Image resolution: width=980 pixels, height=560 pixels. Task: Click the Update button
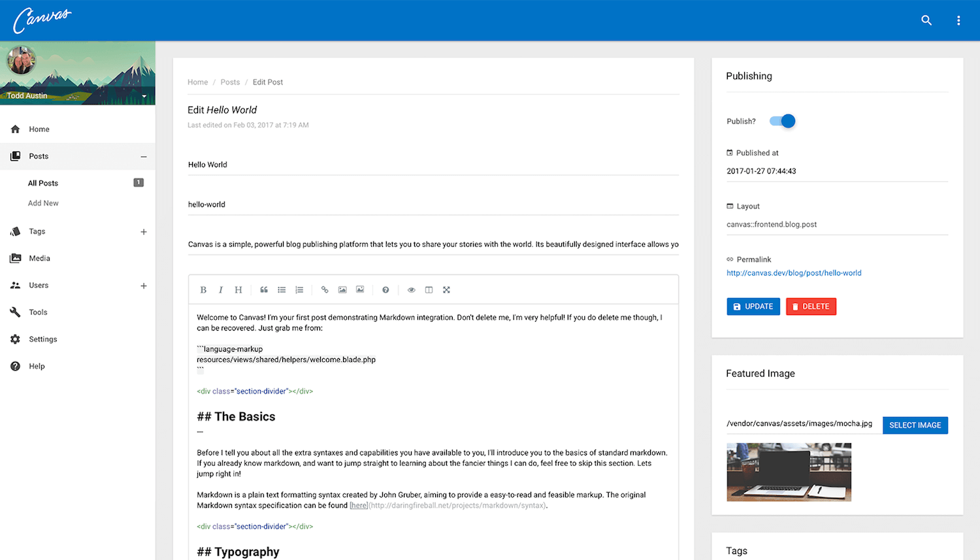tap(753, 306)
